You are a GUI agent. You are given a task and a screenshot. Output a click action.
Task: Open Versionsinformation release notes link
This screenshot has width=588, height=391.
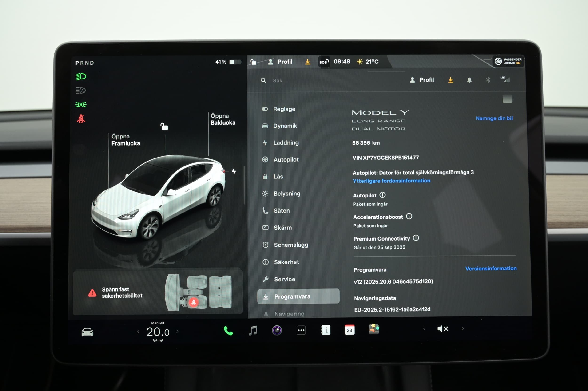[x=491, y=268]
